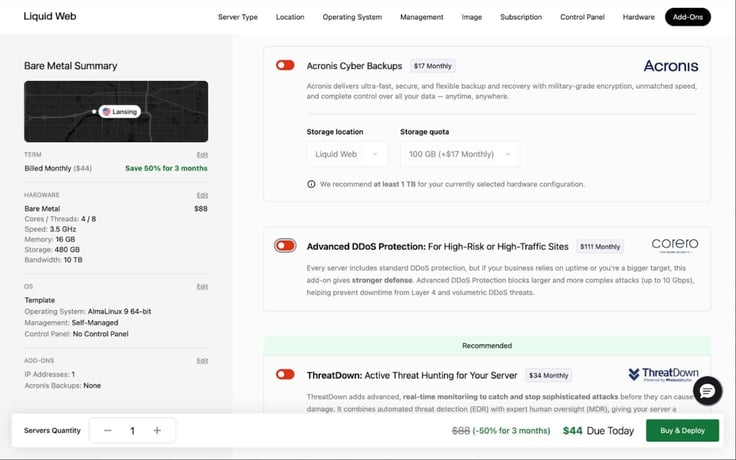
Task: Click the '$44 Due Today' total
Action: [598, 430]
